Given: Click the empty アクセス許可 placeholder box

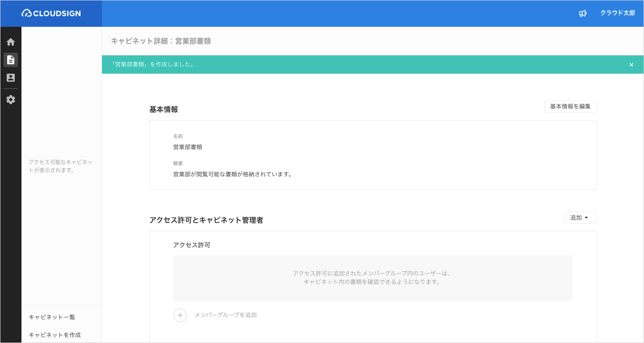Looking at the screenshot, I should pyautogui.click(x=373, y=278).
